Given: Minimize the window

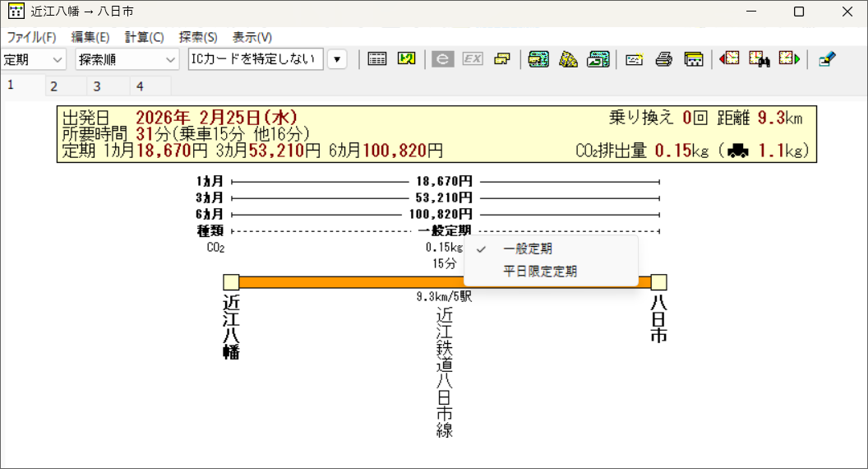Looking at the screenshot, I should pyautogui.click(x=751, y=12).
